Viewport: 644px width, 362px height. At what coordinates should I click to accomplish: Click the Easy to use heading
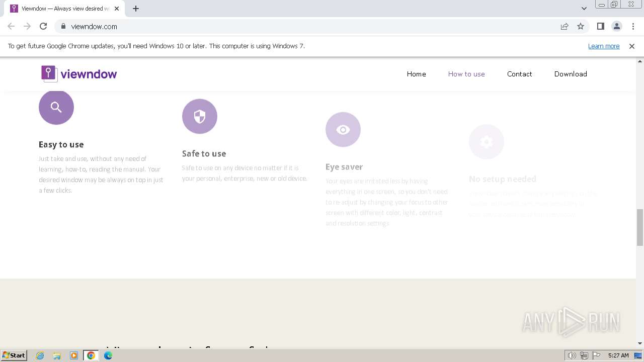point(61,144)
